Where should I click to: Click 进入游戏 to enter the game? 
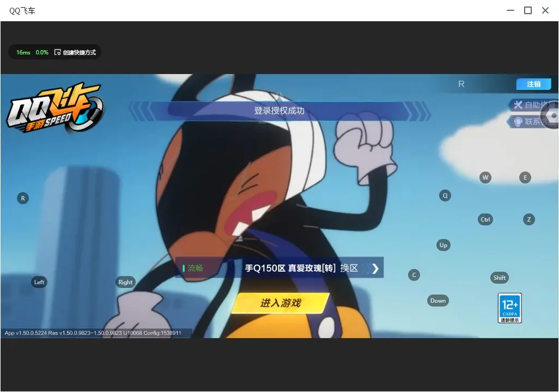(280, 303)
